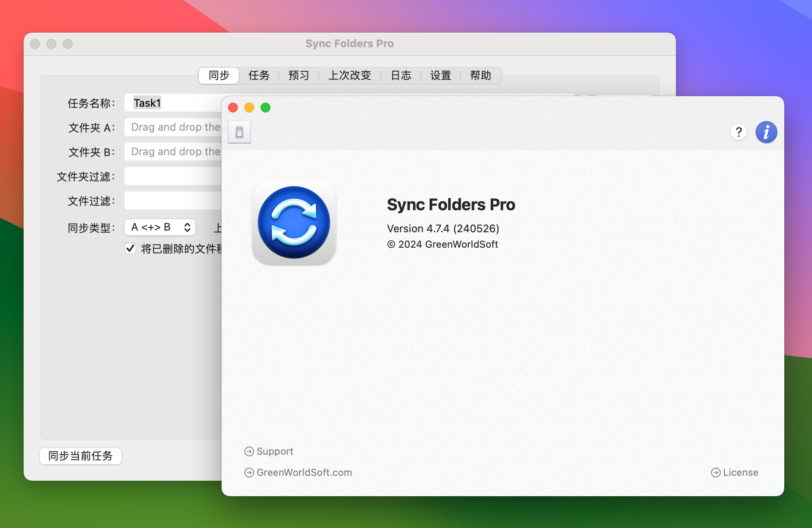Viewport: 812px width, 528px height.
Task: Minimize About window with yellow button
Action: click(249, 108)
